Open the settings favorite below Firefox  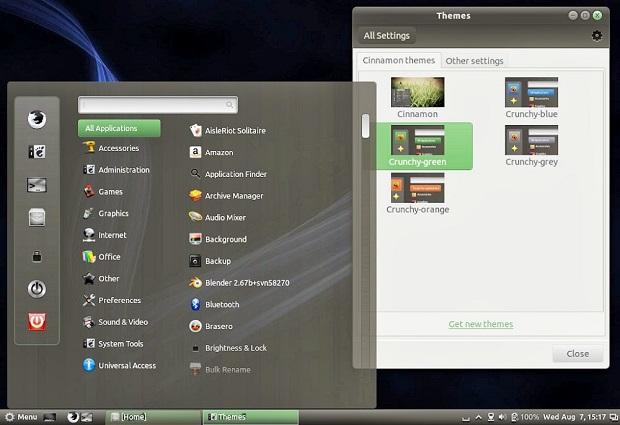coord(37,152)
